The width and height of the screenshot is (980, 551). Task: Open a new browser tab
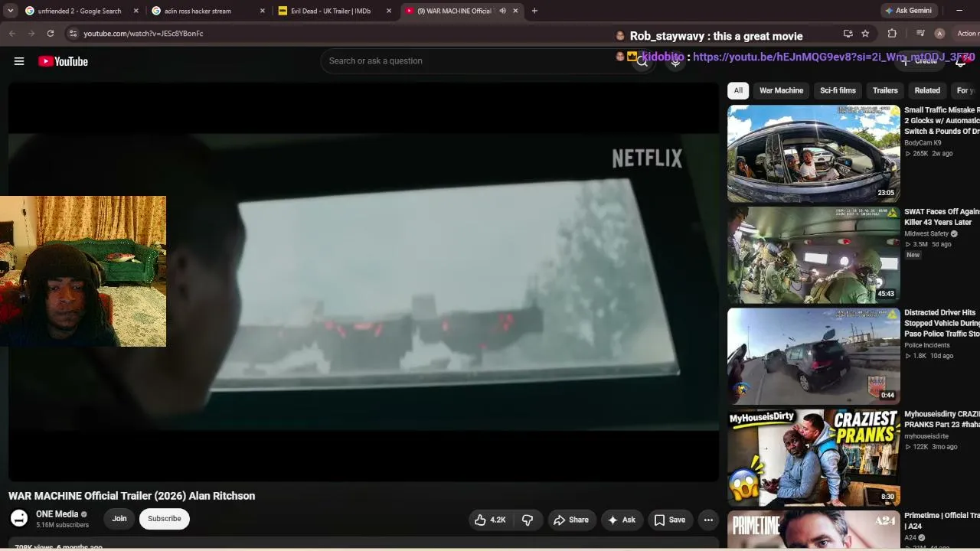(534, 11)
